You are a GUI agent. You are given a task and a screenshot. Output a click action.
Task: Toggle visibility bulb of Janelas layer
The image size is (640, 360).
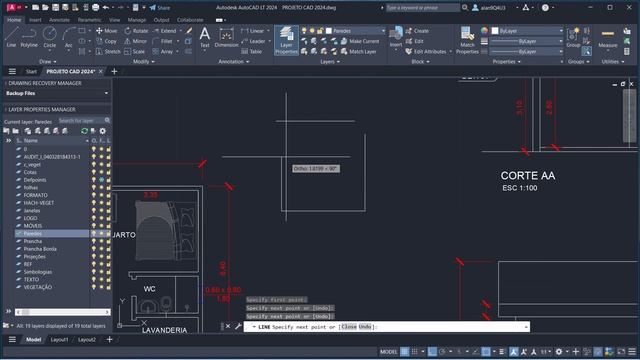(94, 211)
